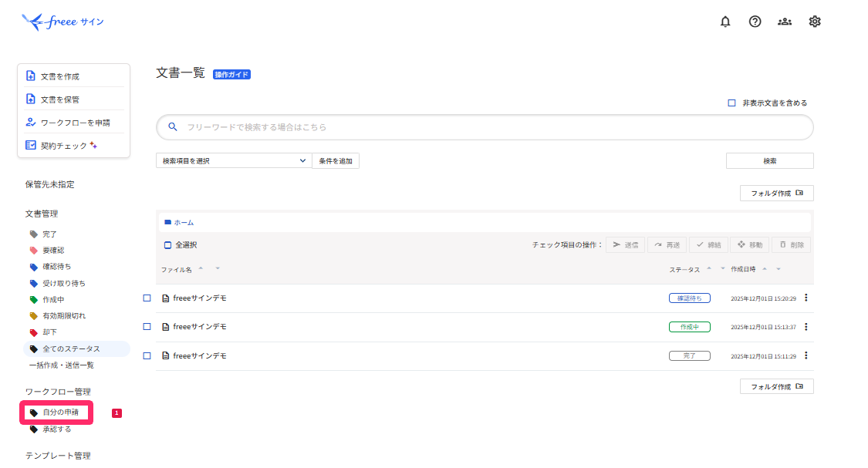Select checkbox for the 作成中 document row
This screenshot has width=868, height=468.
[147, 327]
